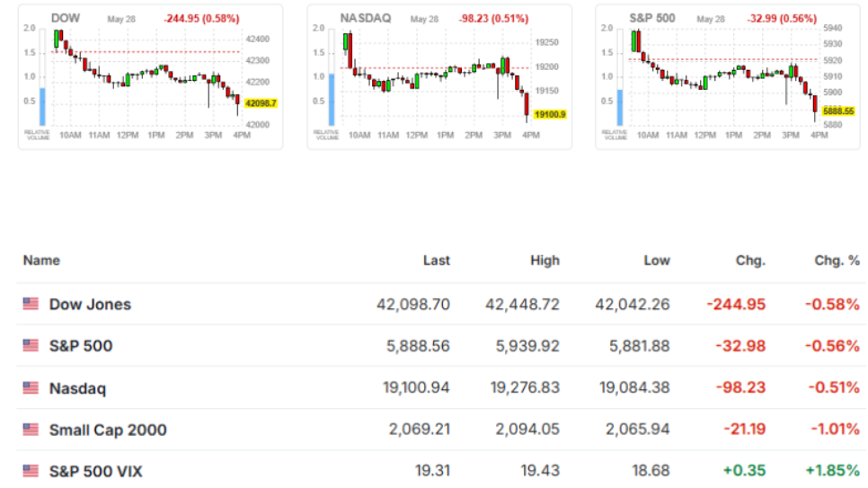Click the DOW change -244.95 (0.58%) label
The height and width of the screenshot is (488, 868).
[201, 19]
